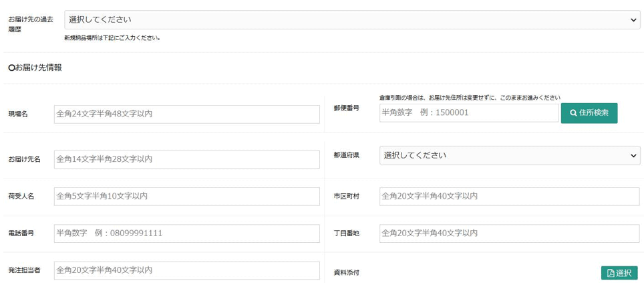Image resolution: width=644 pixels, height=293 pixels.
Task: Focus the 現場名 input field
Action: coord(186,114)
